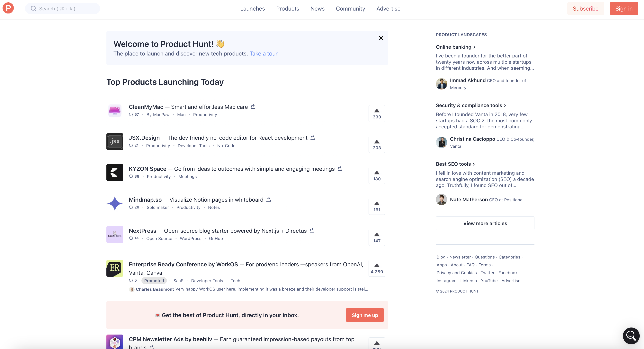Viewport: 644px width, 349px height.
Task: Open NextPress external link icon
Action: point(312,230)
